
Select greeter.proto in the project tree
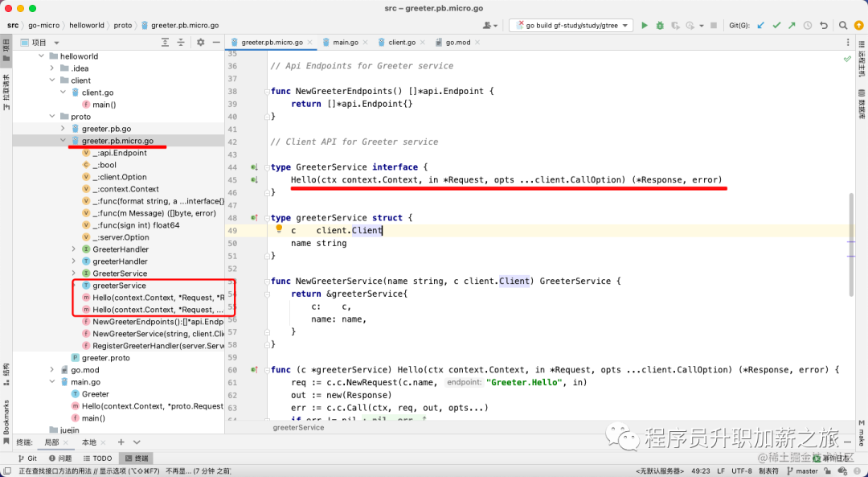pos(106,358)
